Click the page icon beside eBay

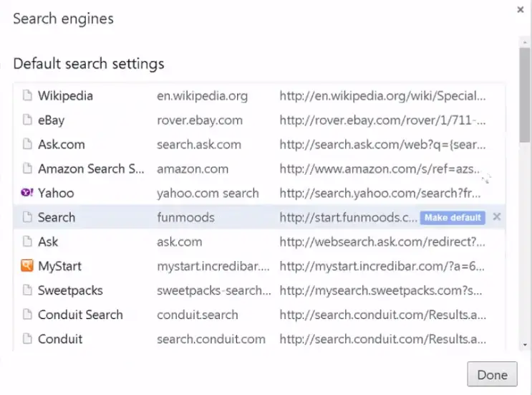[x=27, y=120]
